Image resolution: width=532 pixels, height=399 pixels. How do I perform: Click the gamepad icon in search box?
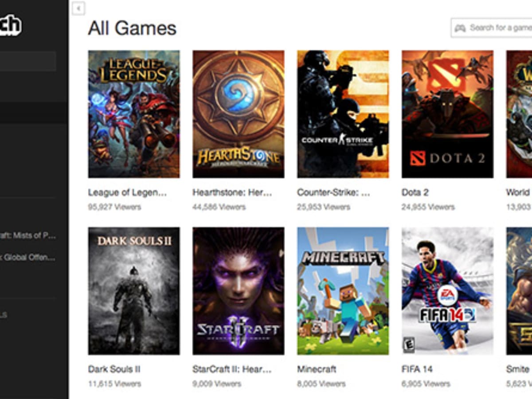[461, 28]
